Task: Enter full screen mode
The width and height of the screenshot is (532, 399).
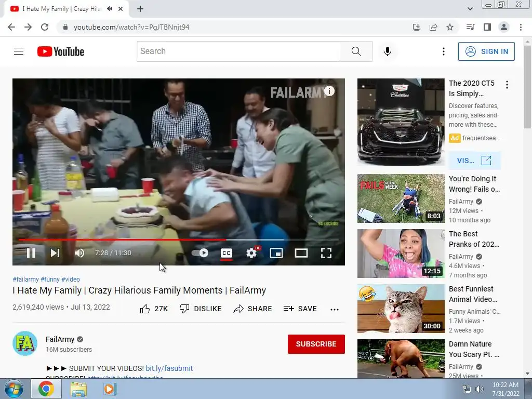Action: click(x=326, y=253)
